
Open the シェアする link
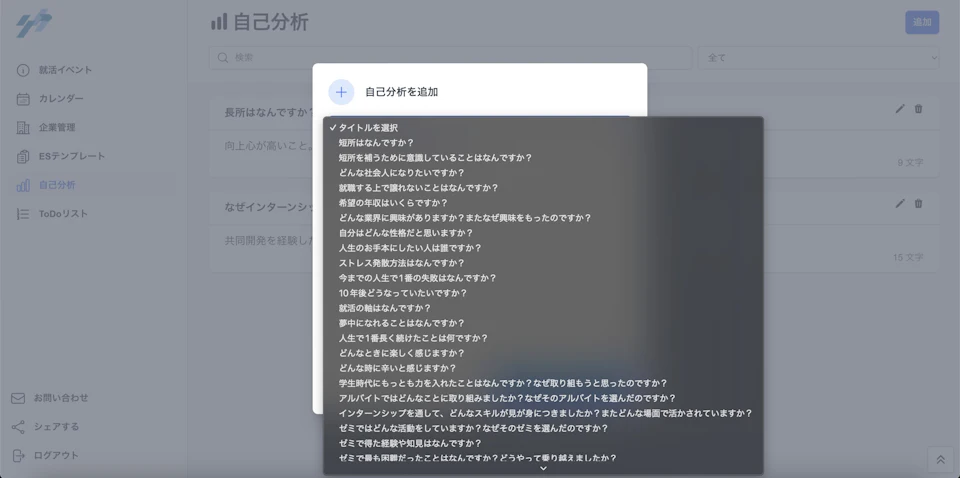pos(56,427)
